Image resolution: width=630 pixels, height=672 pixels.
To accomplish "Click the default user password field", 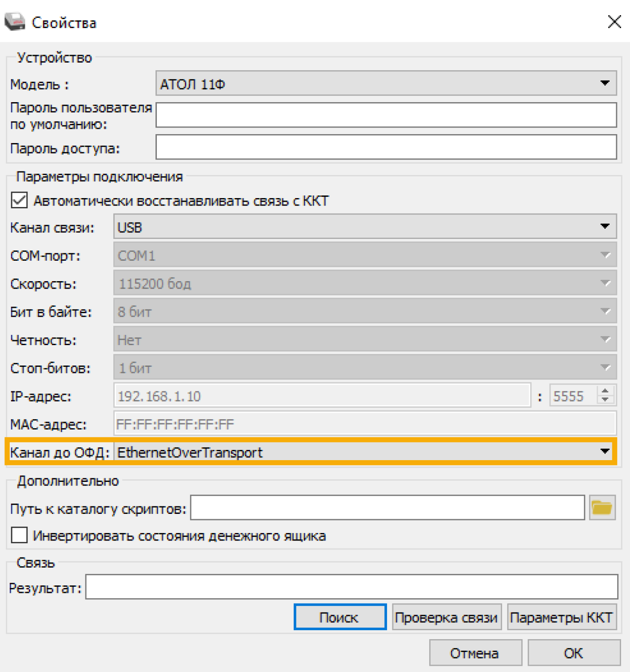I will [386, 115].
